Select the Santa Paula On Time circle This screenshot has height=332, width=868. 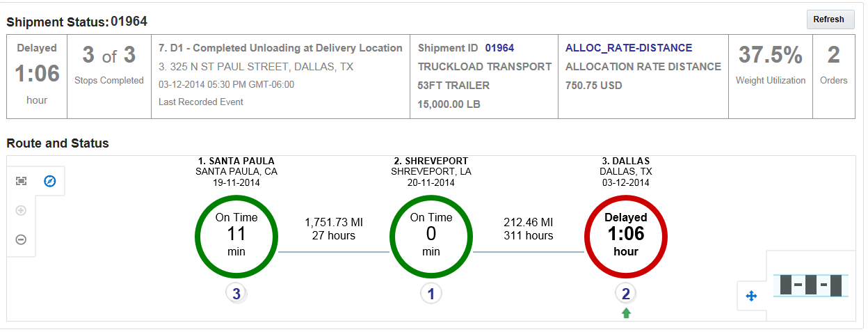tap(236, 235)
